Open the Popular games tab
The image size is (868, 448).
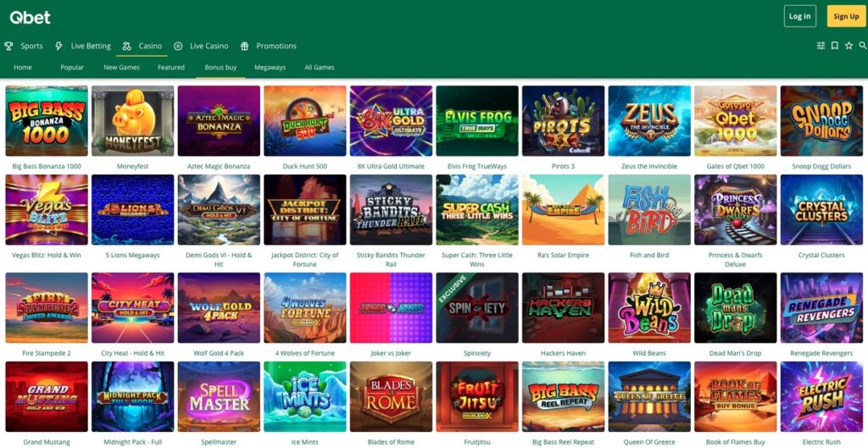(x=72, y=67)
